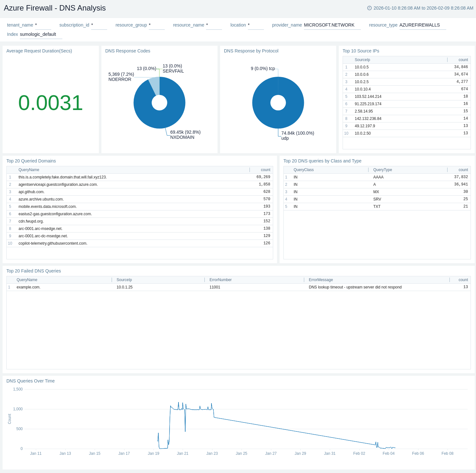Click the Index sumologic_default field
The height and width of the screenshot is (473, 476).
41,35
